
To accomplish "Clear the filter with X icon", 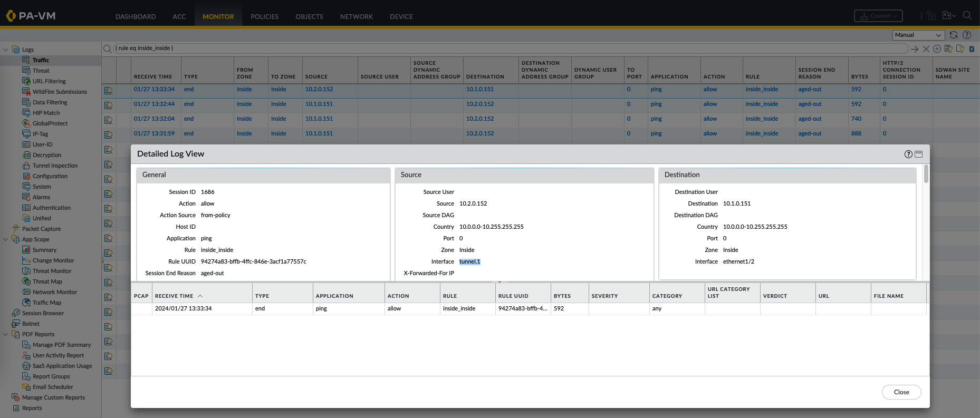I will tap(926, 49).
